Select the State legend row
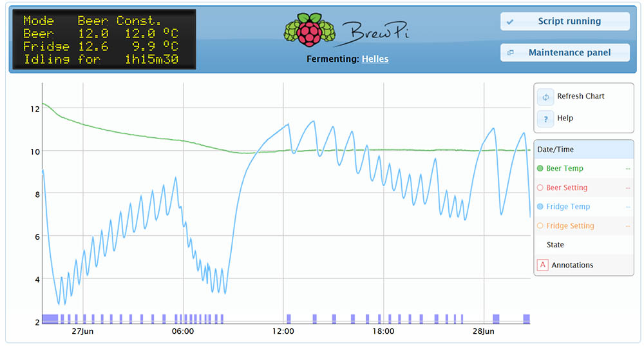644x346 pixels. tap(555, 245)
